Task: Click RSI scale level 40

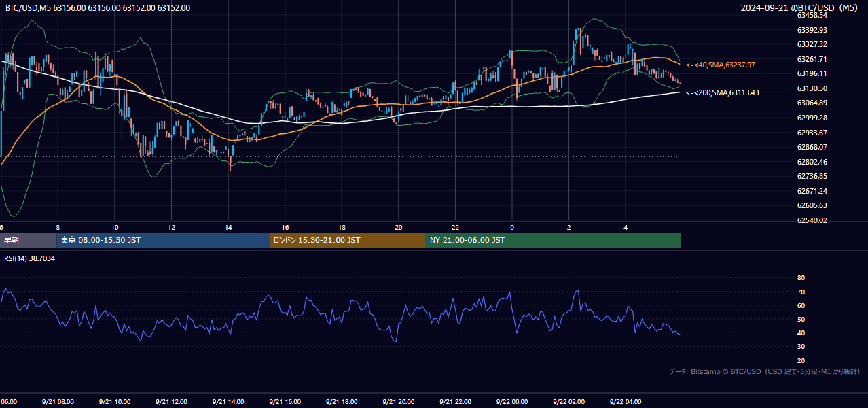Action: pyautogui.click(x=801, y=333)
